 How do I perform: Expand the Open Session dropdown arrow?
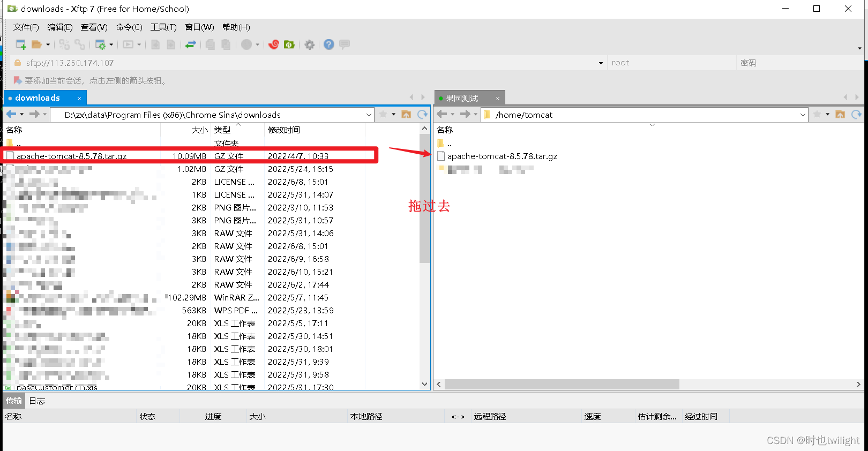click(48, 44)
